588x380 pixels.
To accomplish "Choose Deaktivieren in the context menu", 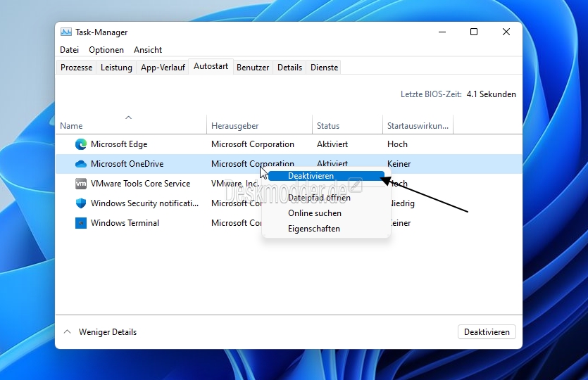I will 326,176.
